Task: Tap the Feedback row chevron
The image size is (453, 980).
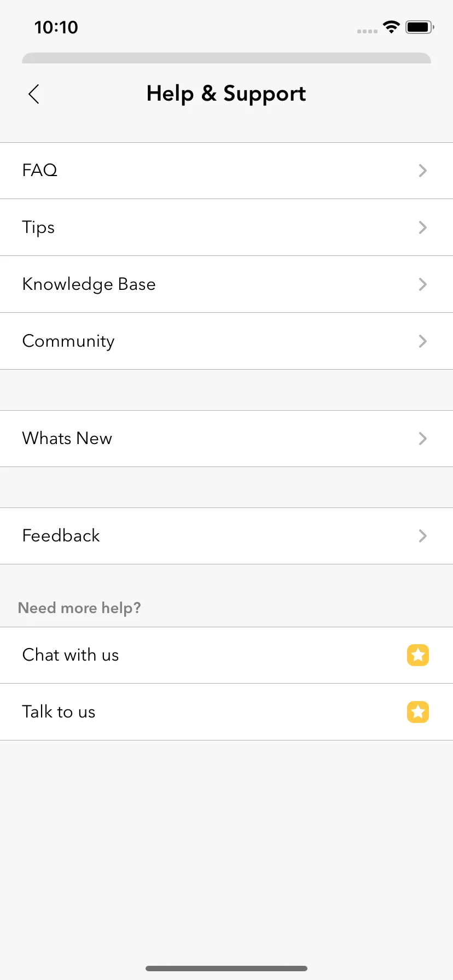Action: pyautogui.click(x=422, y=536)
